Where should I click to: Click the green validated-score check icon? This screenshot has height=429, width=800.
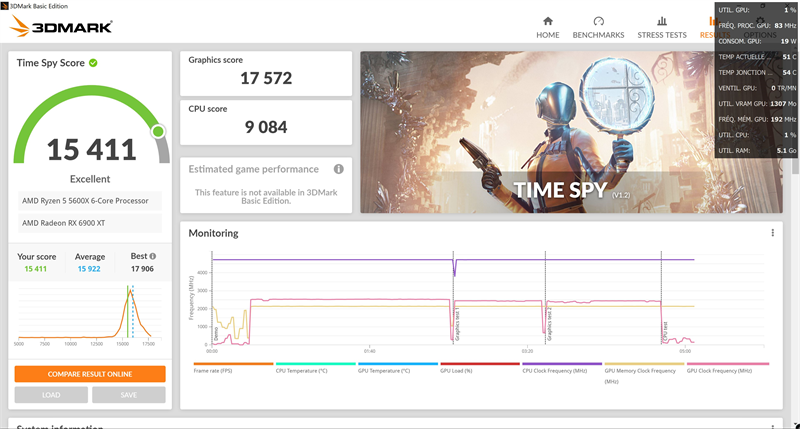(x=93, y=63)
